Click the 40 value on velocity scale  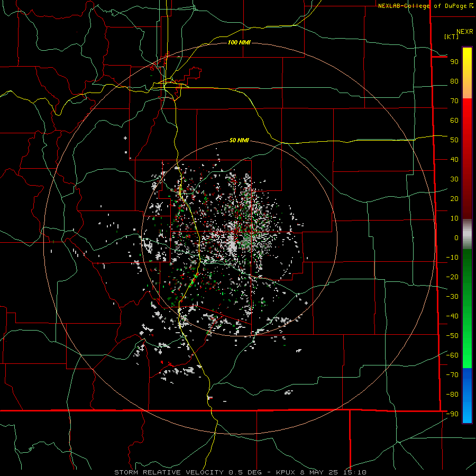click(454, 160)
